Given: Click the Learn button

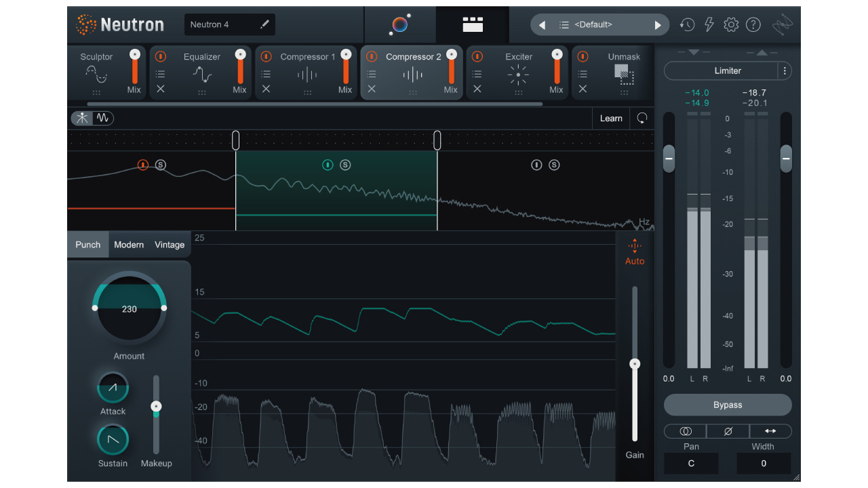Looking at the screenshot, I should pos(611,118).
